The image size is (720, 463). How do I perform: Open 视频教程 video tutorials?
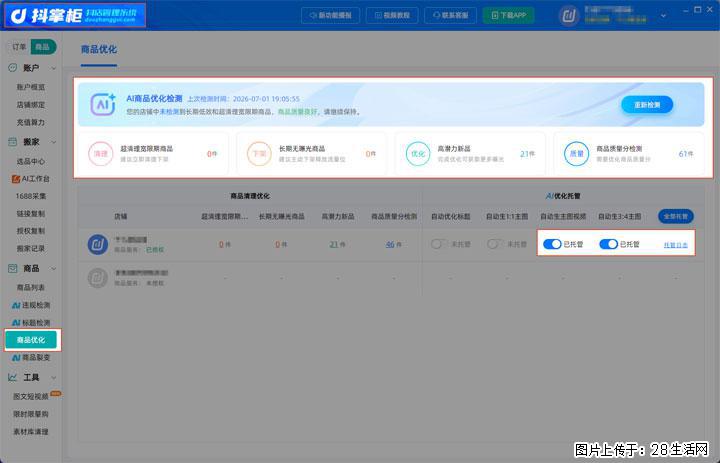point(392,15)
